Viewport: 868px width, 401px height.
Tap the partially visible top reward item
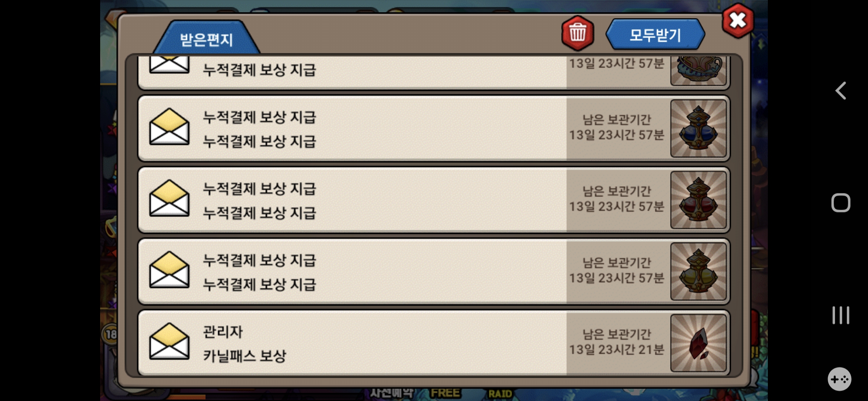[698, 71]
